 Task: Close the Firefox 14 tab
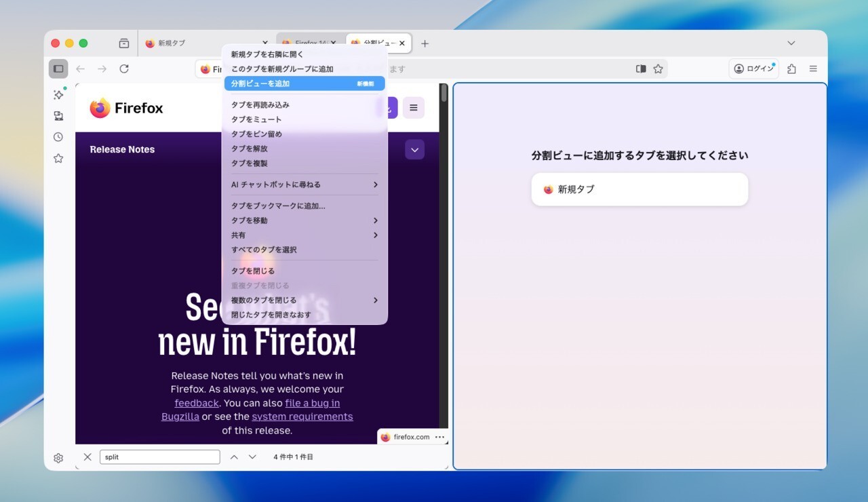click(x=333, y=43)
